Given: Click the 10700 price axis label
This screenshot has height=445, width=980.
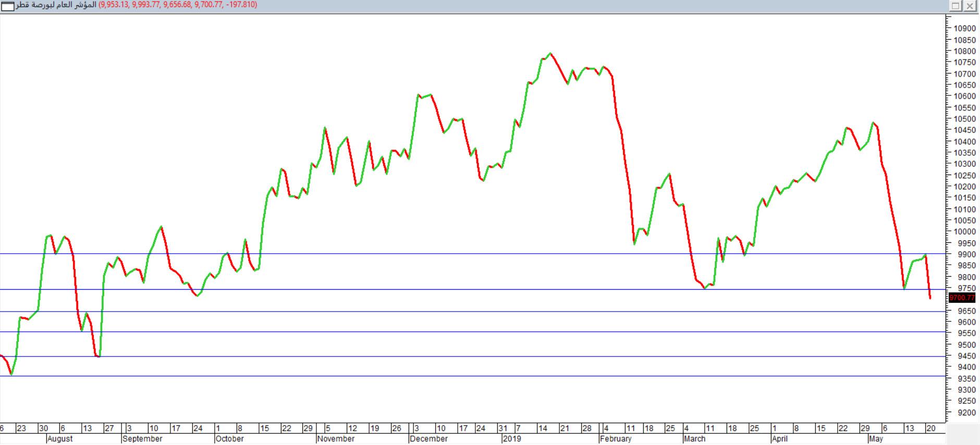Looking at the screenshot, I should [x=964, y=74].
